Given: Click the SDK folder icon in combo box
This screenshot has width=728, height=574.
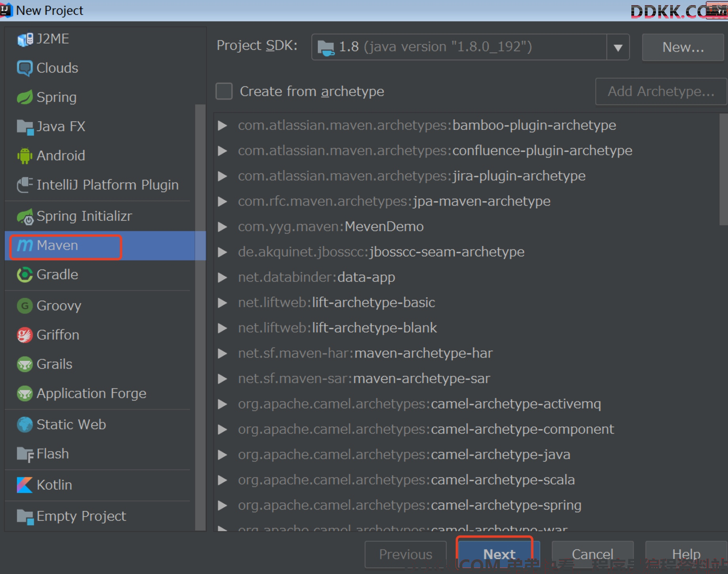Looking at the screenshot, I should tap(326, 48).
